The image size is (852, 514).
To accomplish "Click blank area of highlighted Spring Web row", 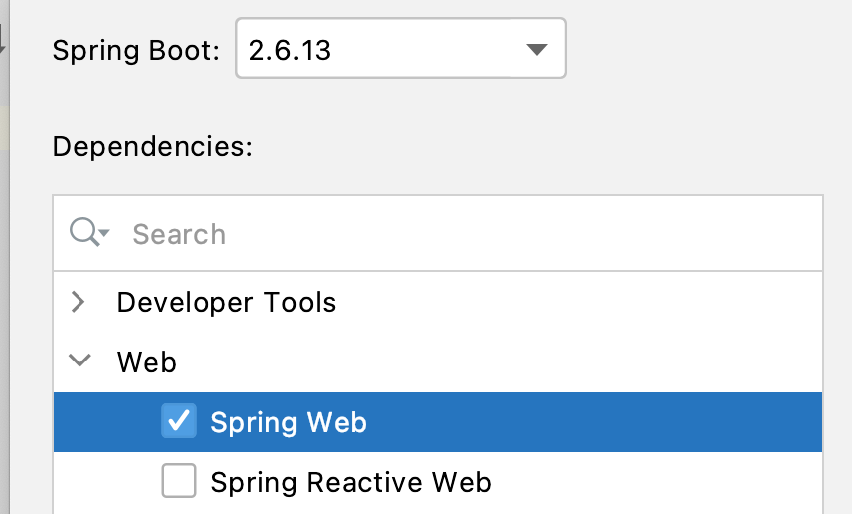I will point(600,422).
